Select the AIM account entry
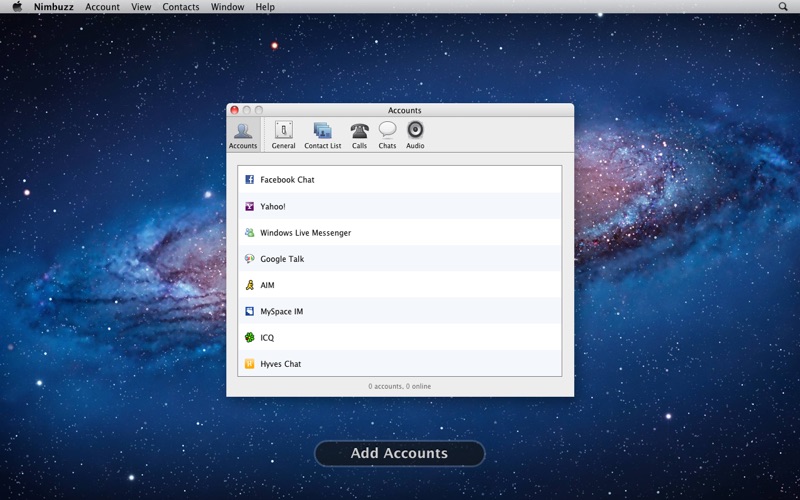The image size is (800, 500). pos(267,285)
